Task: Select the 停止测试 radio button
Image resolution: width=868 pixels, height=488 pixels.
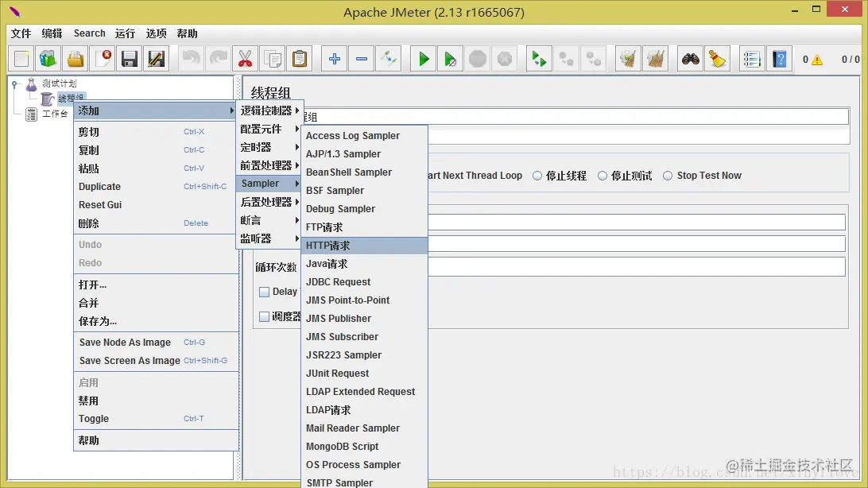Action: coord(603,176)
